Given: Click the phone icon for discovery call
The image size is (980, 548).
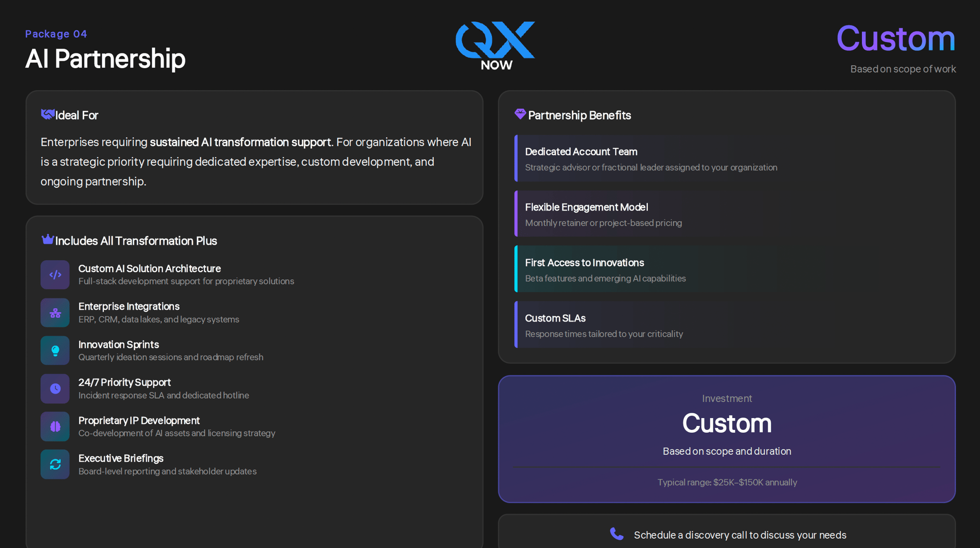Looking at the screenshot, I should tap(616, 534).
